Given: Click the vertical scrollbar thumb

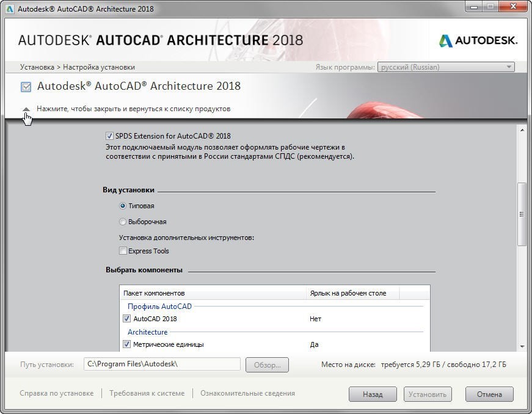Looking at the screenshot, I should (x=522, y=214).
